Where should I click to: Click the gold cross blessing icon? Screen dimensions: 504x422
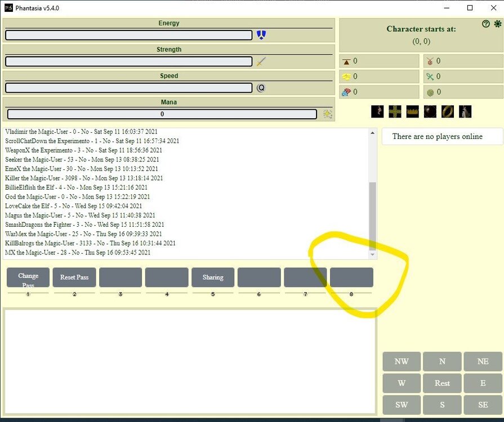[395, 111]
